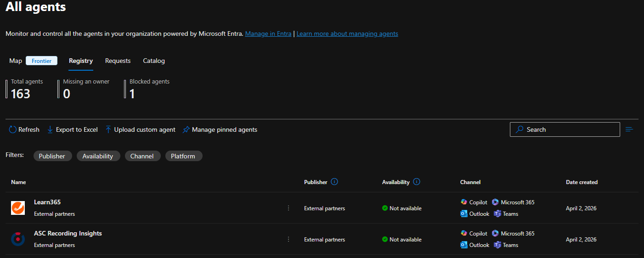Expand the Publisher filter
Screen dimensions: 644x258
coord(52,156)
